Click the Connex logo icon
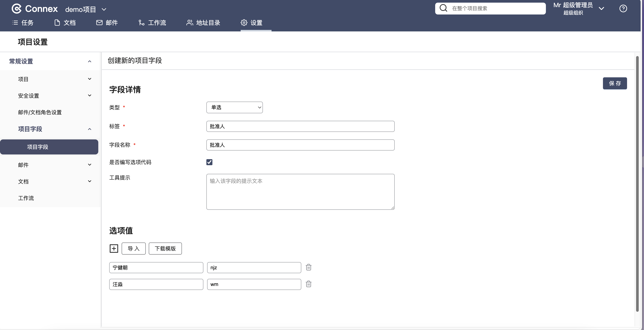 pyautogui.click(x=17, y=9)
